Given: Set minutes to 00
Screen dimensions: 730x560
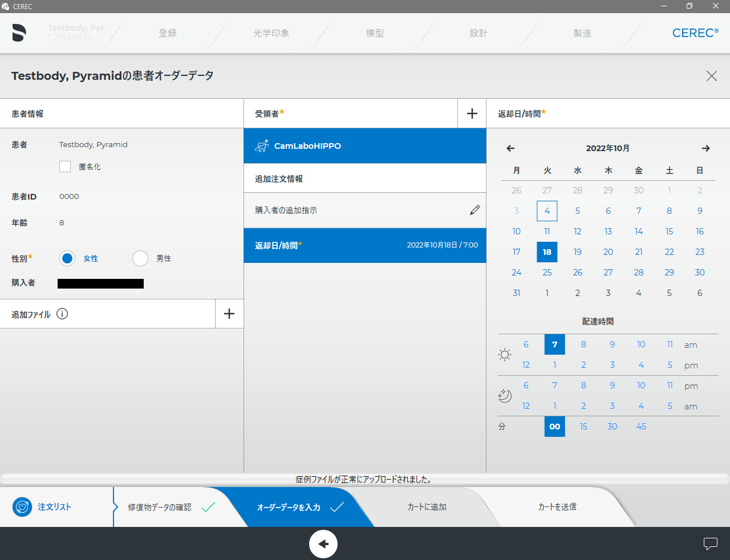Looking at the screenshot, I should click(x=555, y=427).
